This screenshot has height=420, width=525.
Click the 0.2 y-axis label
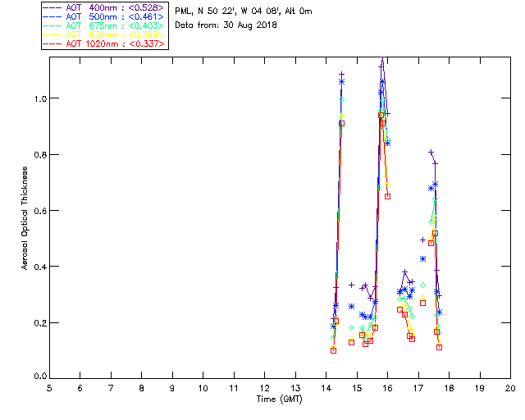pos(39,323)
